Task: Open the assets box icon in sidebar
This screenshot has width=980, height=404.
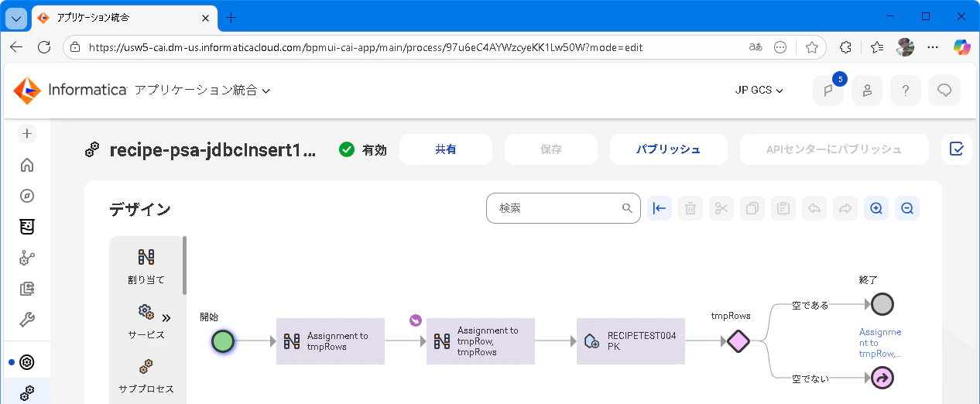Action: 27,227
